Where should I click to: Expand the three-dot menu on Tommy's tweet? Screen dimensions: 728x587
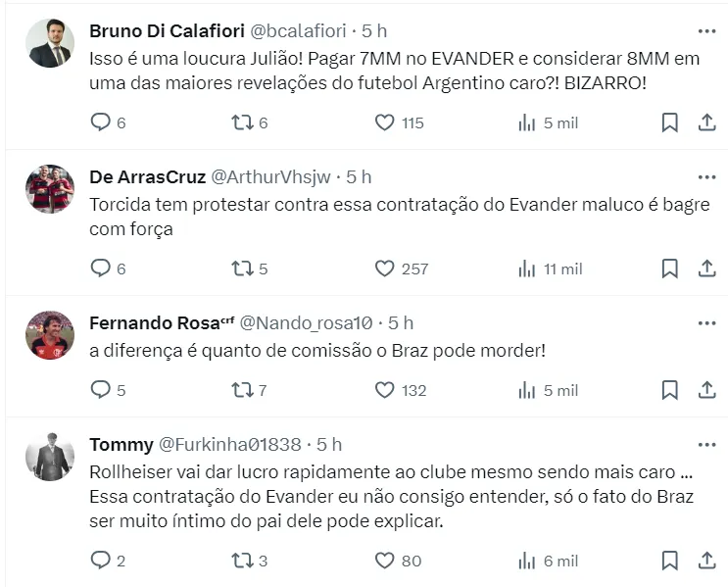(706, 444)
